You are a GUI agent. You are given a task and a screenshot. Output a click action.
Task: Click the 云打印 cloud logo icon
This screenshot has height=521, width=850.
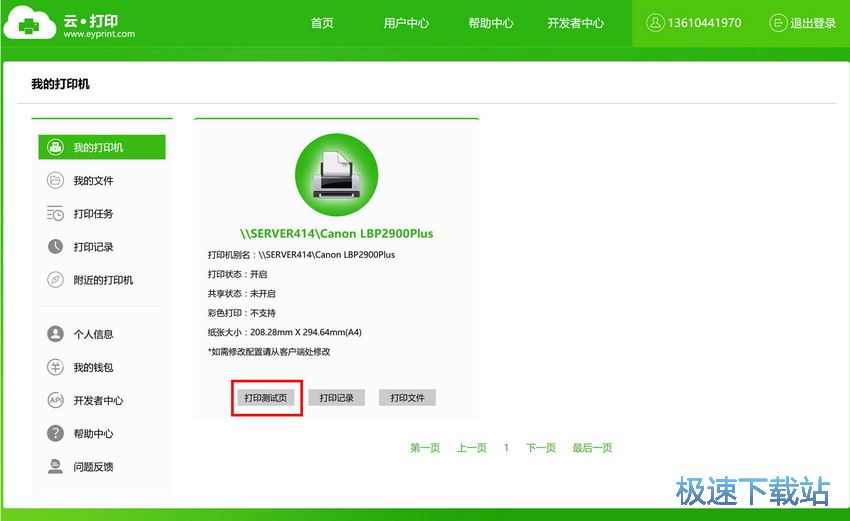pyautogui.click(x=30, y=23)
